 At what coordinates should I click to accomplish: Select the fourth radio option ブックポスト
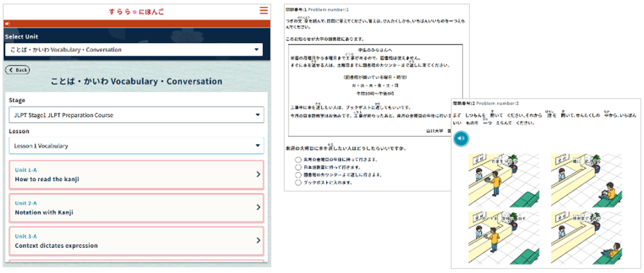coord(298,182)
